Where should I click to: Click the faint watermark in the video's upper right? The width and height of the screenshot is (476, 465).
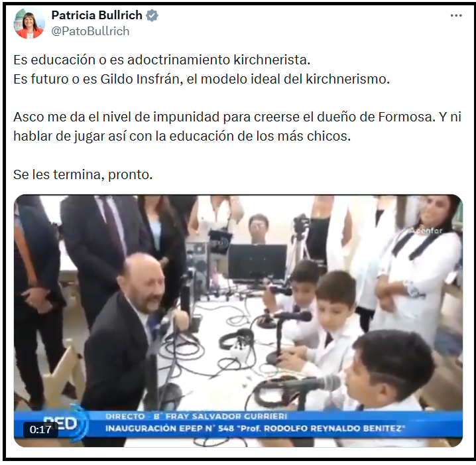pos(426,231)
